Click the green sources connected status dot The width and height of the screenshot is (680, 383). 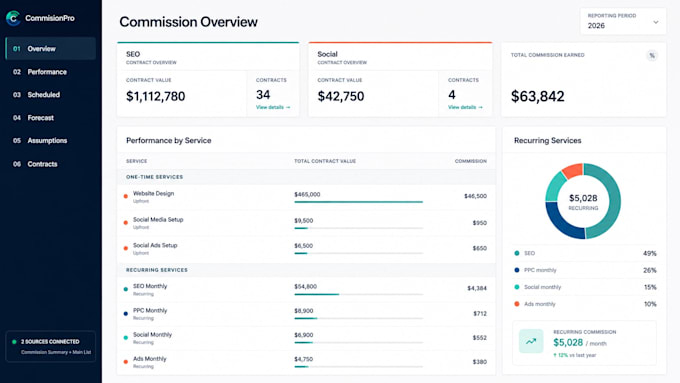(14, 342)
